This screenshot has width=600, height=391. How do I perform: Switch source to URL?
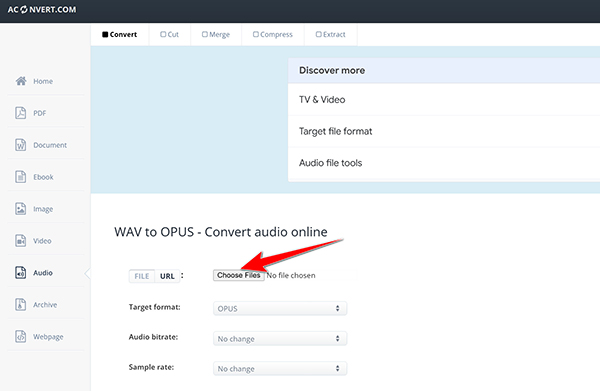(167, 276)
